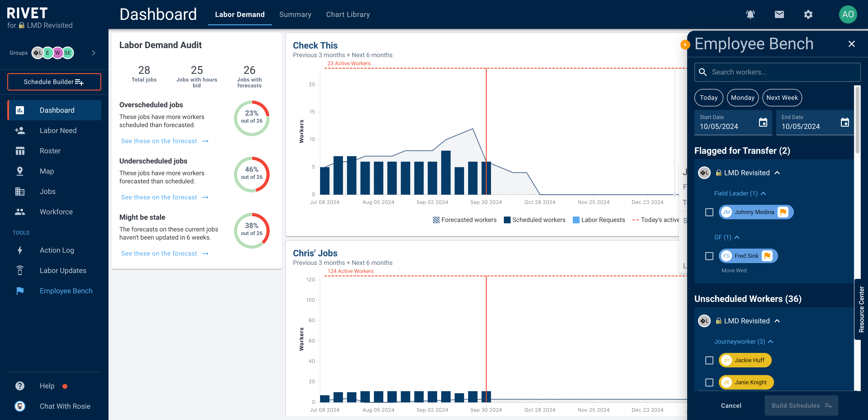
Task: Follow the Overscheduled jobs forecast link
Action: point(165,141)
